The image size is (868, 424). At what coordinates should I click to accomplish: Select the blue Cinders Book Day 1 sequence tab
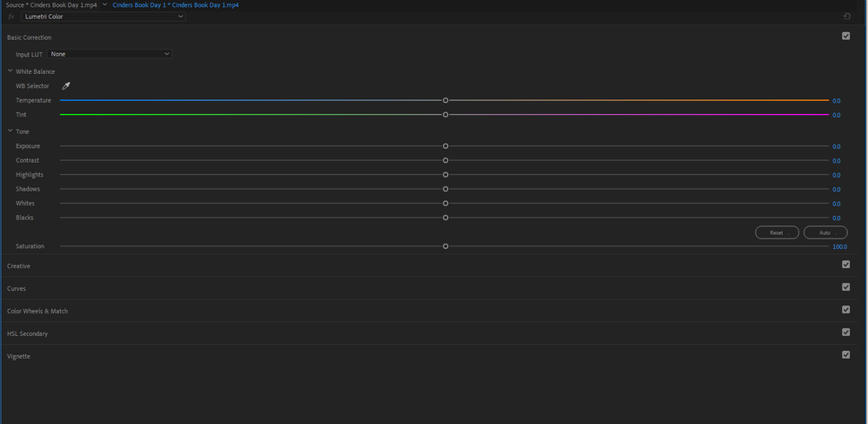(175, 4)
